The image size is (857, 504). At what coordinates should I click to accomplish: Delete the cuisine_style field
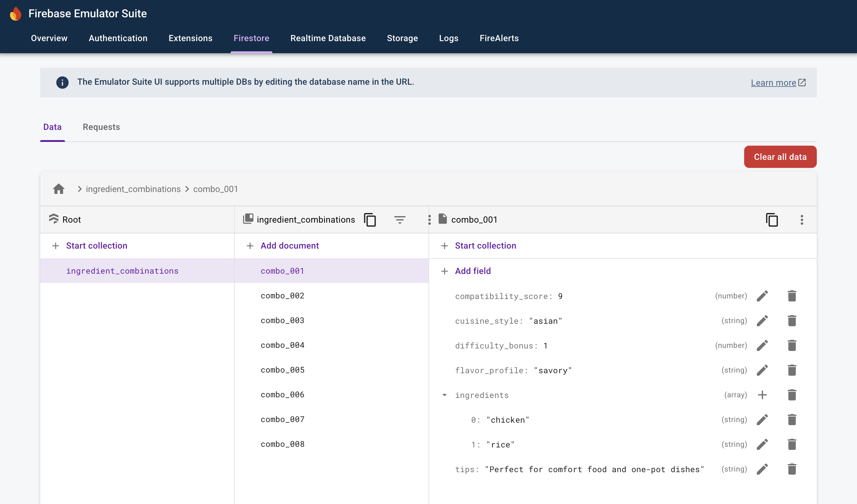(x=792, y=321)
